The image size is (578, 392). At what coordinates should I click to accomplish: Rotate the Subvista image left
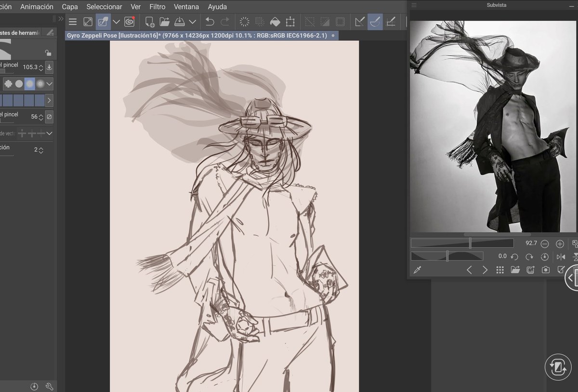514,257
